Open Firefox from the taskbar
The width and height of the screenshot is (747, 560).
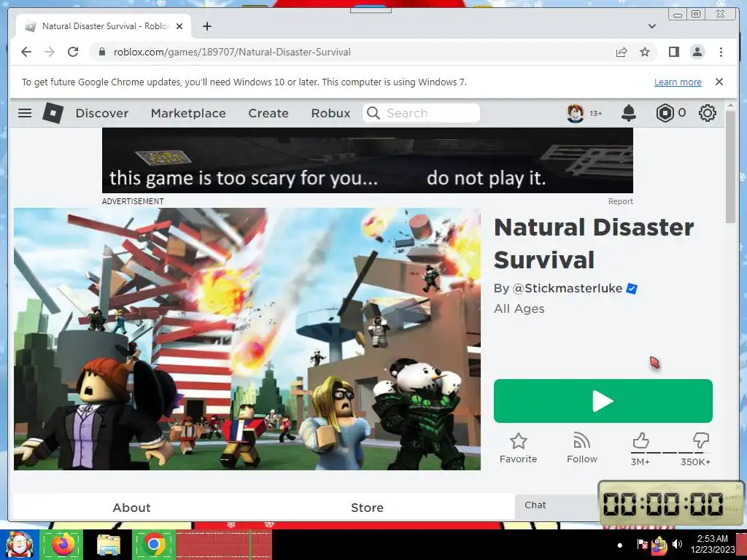63,544
